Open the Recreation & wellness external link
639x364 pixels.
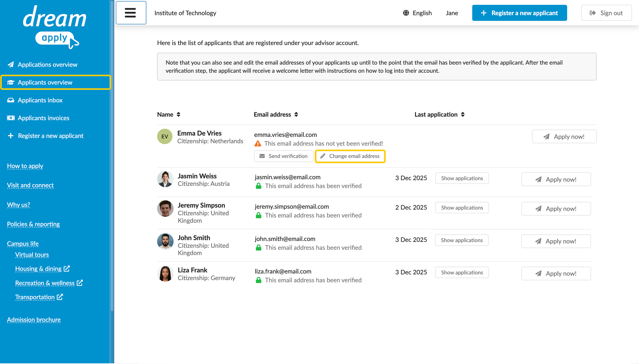tap(49, 283)
